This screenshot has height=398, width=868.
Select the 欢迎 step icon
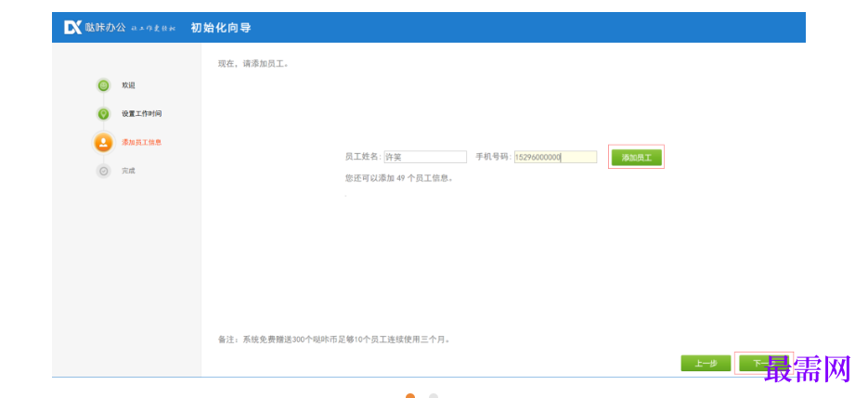(104, 85)
